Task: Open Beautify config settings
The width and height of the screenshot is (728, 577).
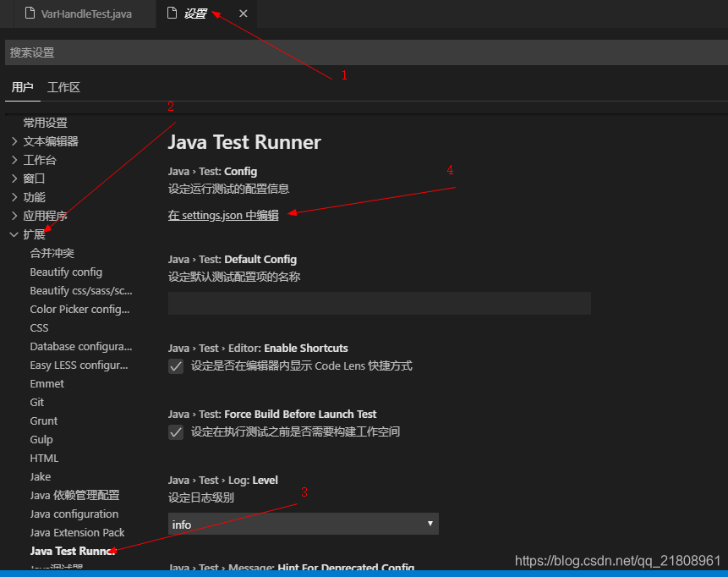Action: point(66,272)
